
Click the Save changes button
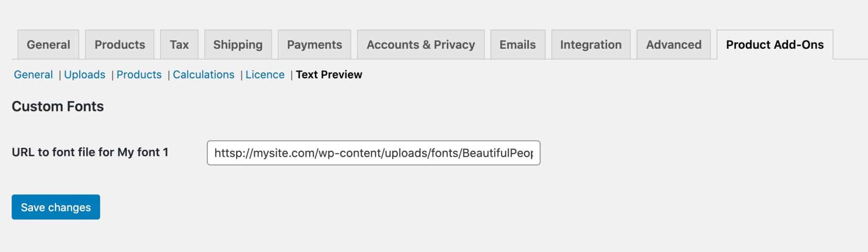(56, 207)
